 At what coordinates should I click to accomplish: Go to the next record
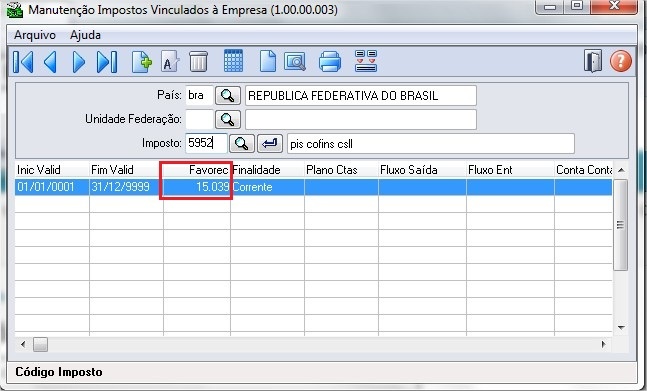tap(78, 62)
